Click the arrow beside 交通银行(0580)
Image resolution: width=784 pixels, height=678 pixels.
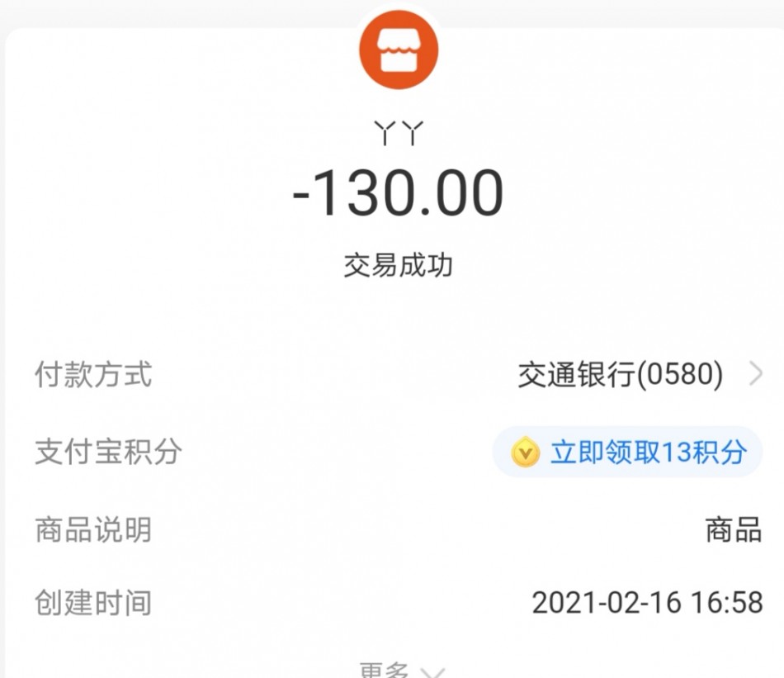tap(756, 376)
